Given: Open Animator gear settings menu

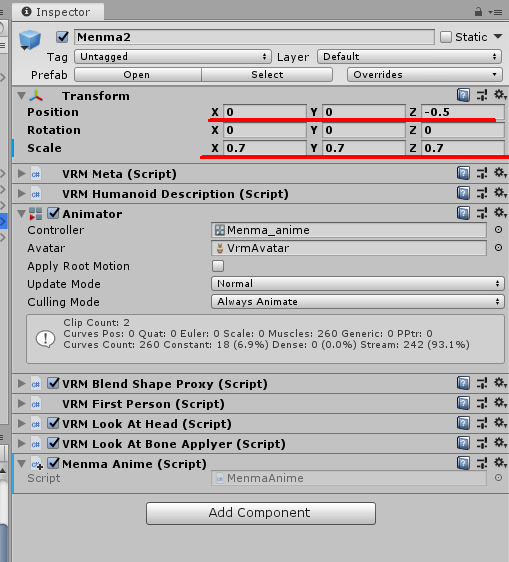Looking at the screenshot, I should pos(500,213).
